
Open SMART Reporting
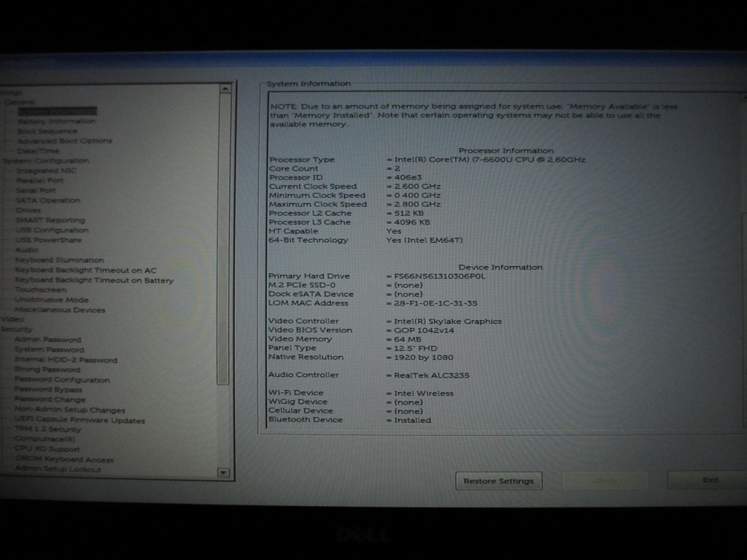(50, 220)
